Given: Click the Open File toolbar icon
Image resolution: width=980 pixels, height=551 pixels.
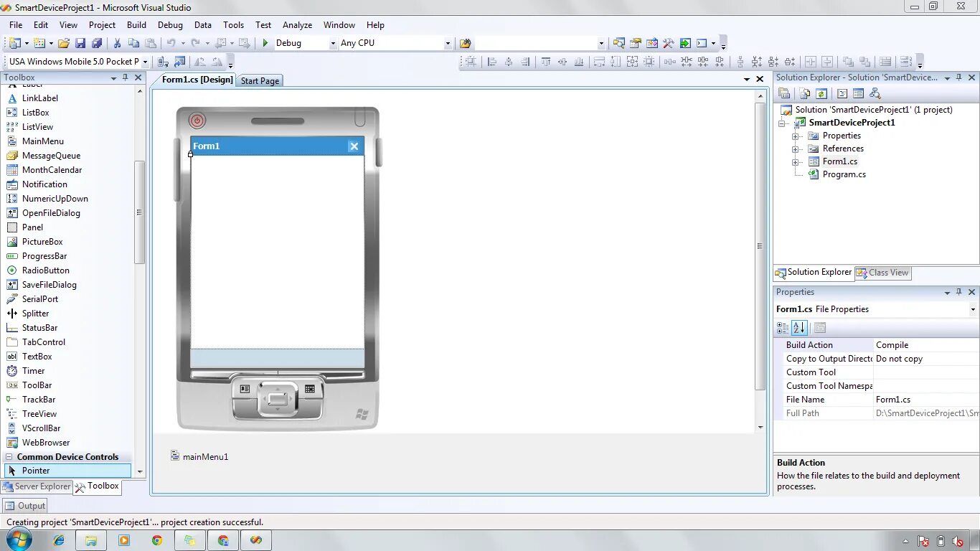Looking at the screenshot, I should 64,43.
